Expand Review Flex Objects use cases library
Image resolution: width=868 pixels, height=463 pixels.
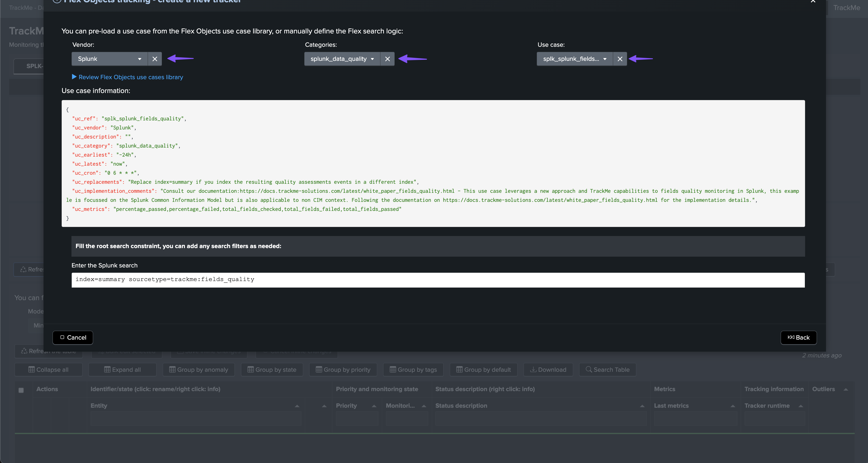pos(127,77)
